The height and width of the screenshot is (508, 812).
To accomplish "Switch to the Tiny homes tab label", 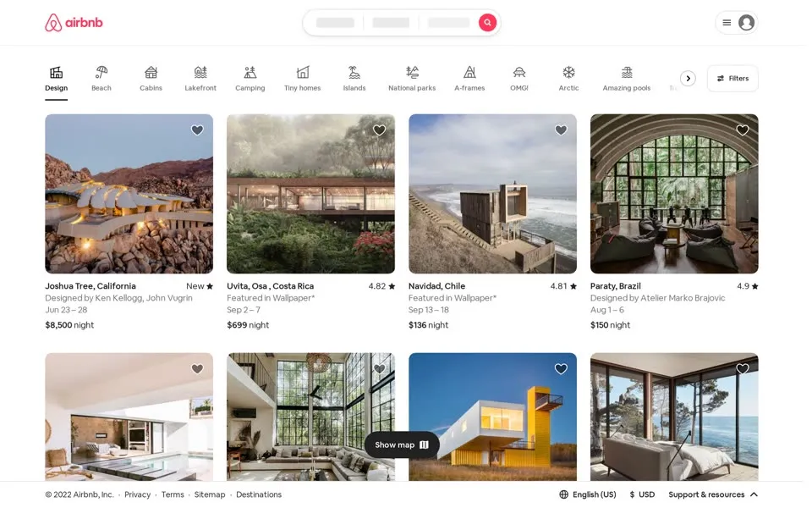I will click(x=304, y=88).
